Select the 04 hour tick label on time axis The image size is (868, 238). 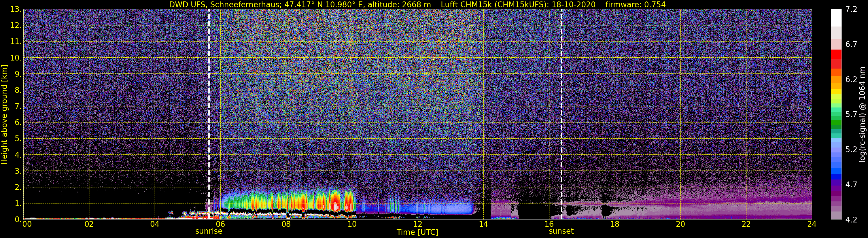[155, 224]
